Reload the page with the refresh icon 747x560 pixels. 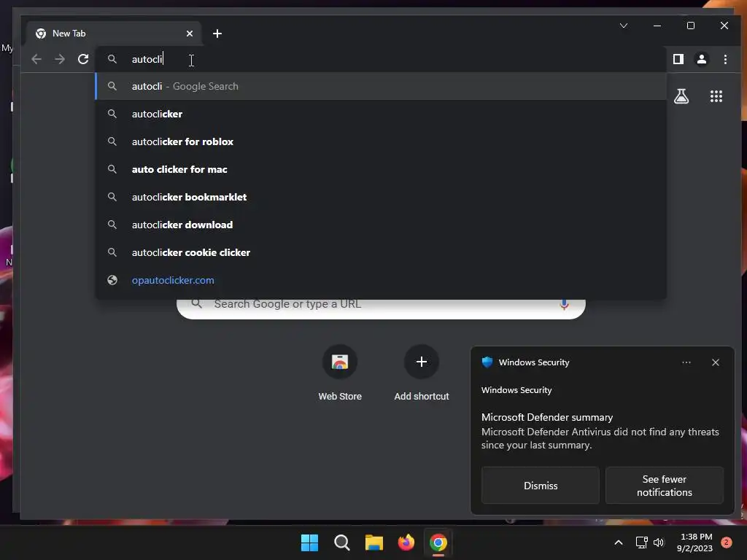83,59
